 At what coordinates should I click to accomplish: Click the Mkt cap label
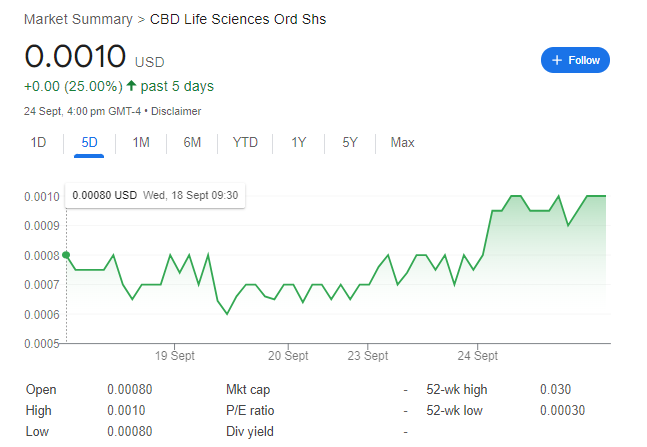tap(248, 389)
